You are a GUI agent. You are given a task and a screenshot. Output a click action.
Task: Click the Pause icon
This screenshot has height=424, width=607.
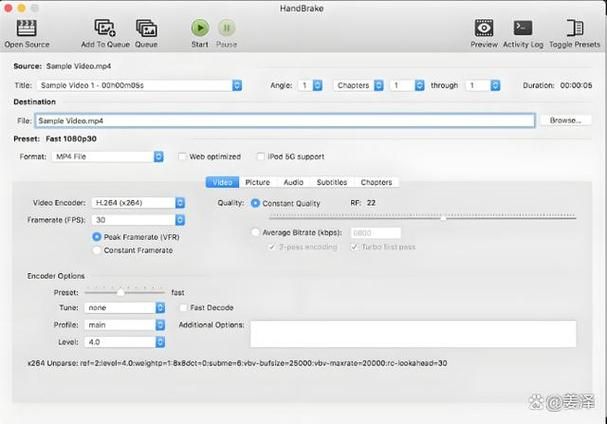click(227, 28)
